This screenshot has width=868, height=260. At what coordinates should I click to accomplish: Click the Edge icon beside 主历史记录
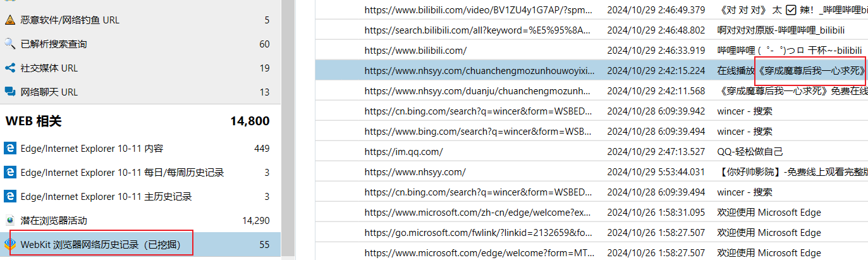tap(9, 196)
